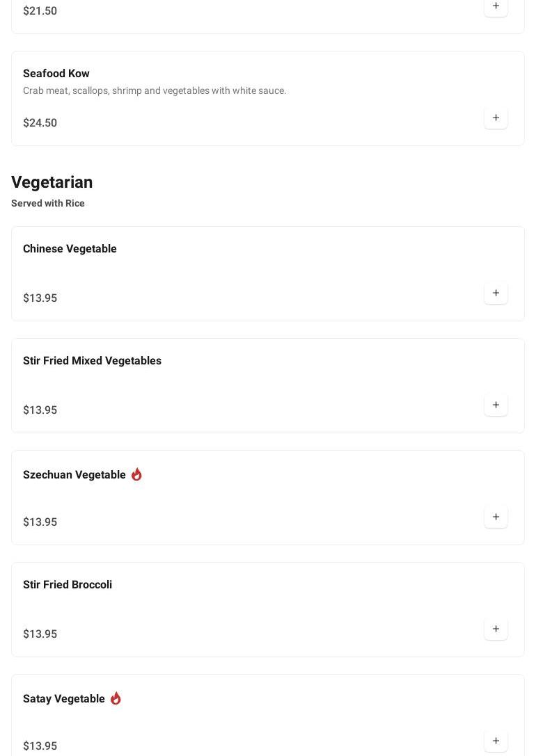Select Stir Fried Broccoli title

pos(68,584)
